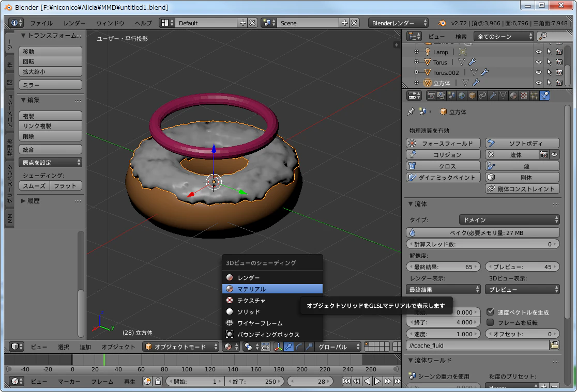
Task: Click the wrench modifier icon on Torus.002 row
Action: (485, 72)
